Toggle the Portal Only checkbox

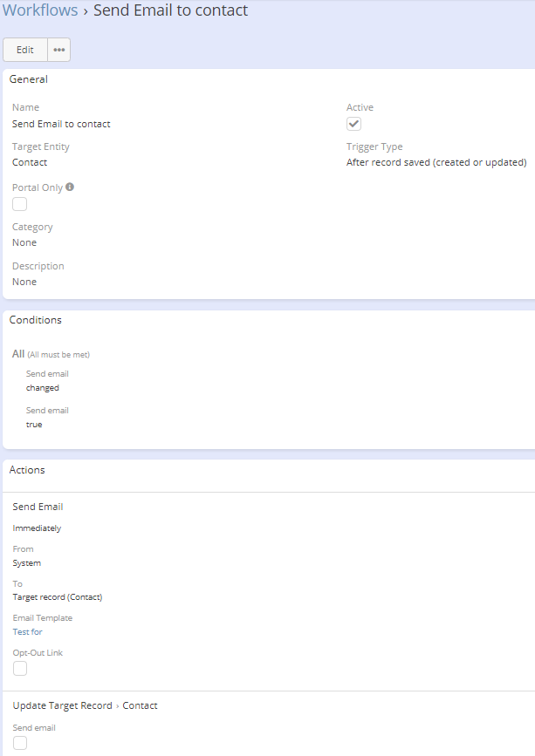tap(19, 204)
